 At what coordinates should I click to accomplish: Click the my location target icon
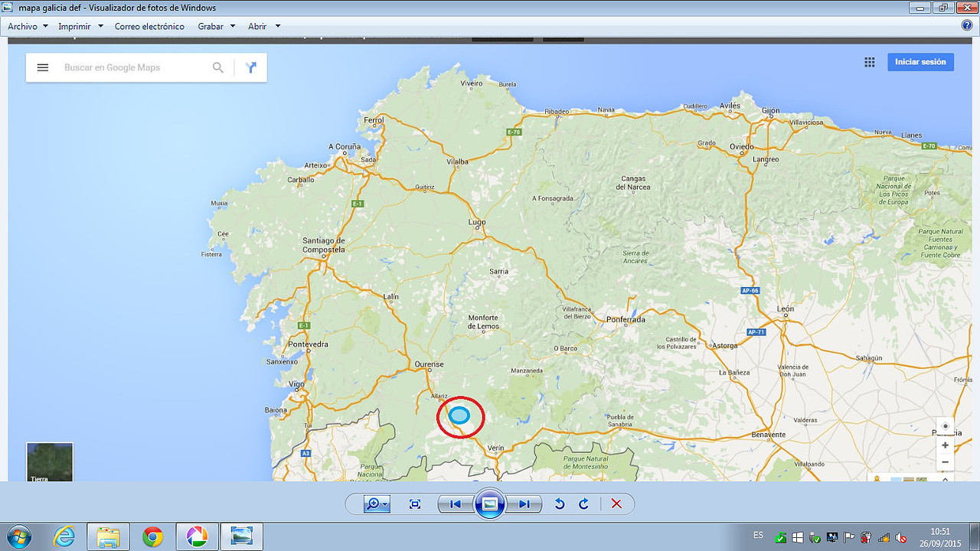coord(946,426)
